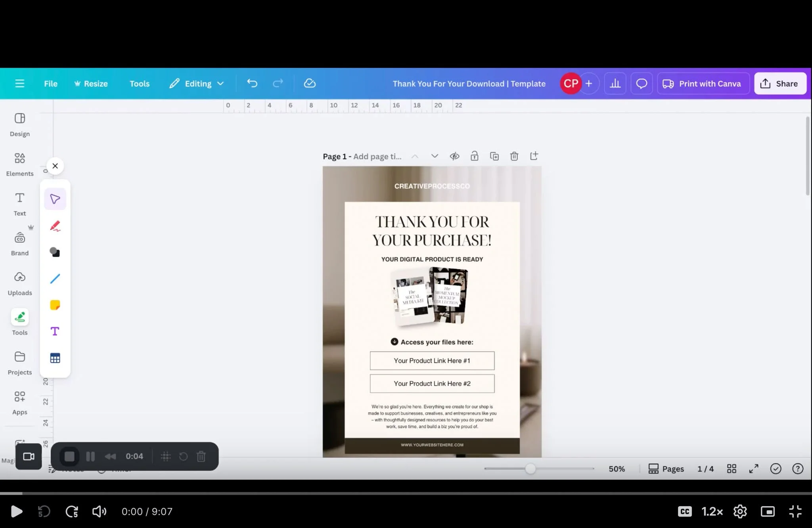The width and height of the screenshot is (812, 528).
Task: Open the Projects sidebar panel
Action: coord(20,363)
